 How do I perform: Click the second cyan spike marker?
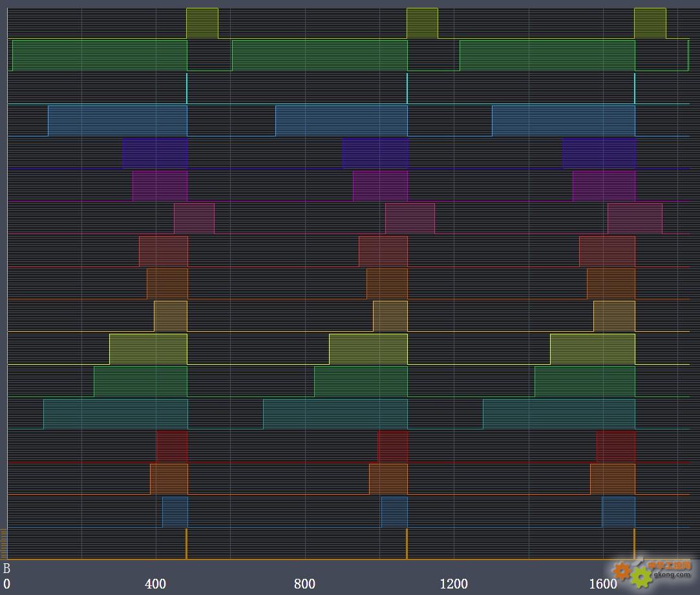pos(407,88)
